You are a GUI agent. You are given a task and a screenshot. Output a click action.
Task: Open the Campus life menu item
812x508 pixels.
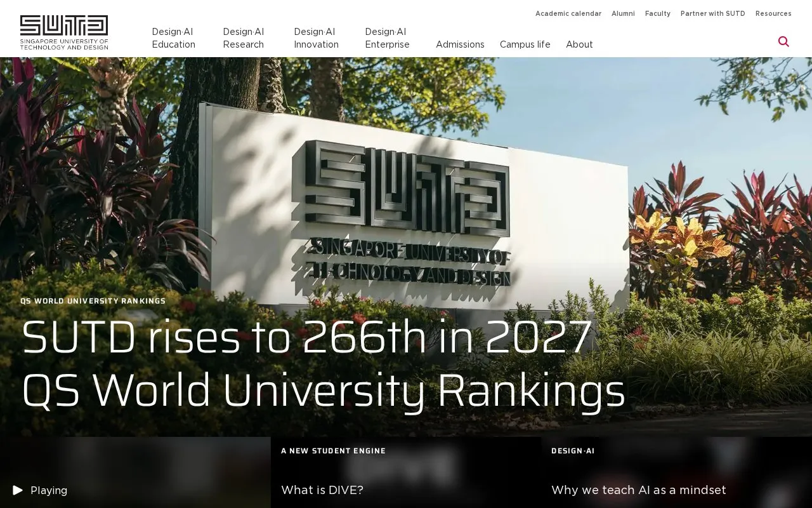525,44
